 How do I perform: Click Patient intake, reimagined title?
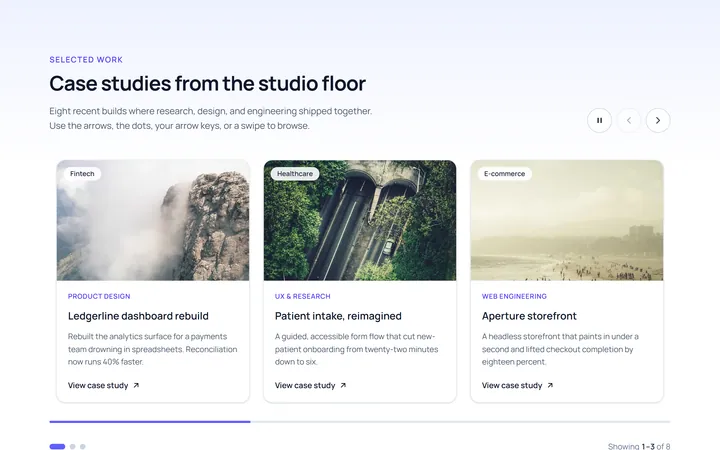pyautogui.click(x=338, y=316)
